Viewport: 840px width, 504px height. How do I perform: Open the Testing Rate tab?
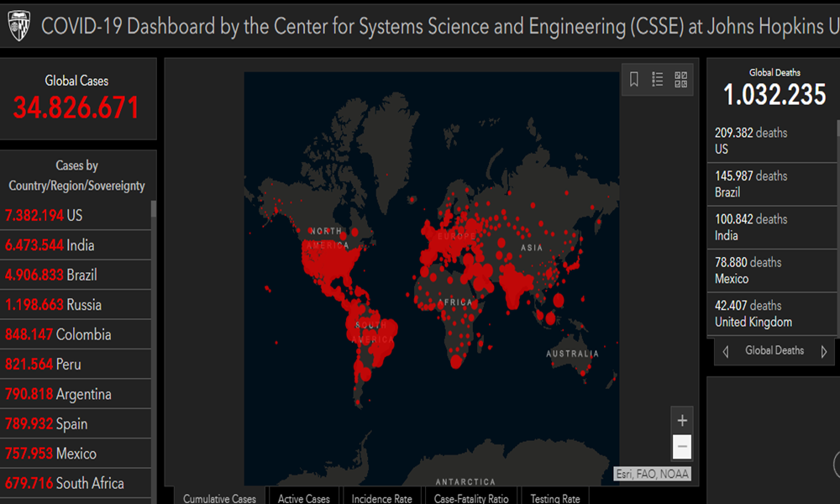coord(554,498)
